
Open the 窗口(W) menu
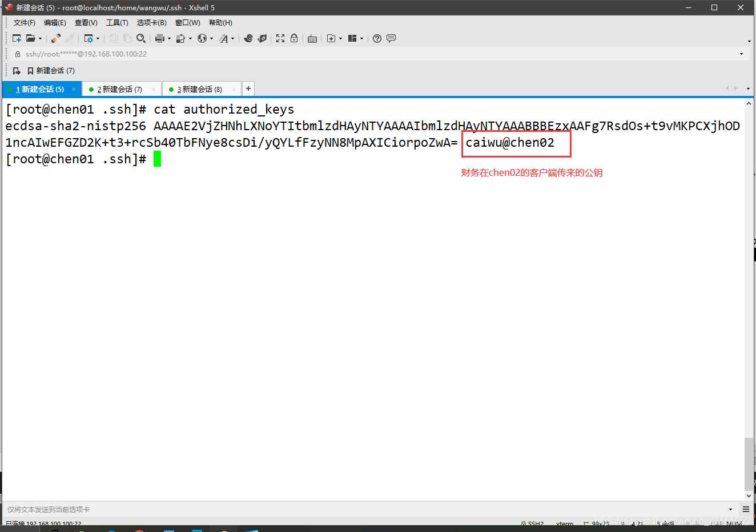tap(188, 23)
